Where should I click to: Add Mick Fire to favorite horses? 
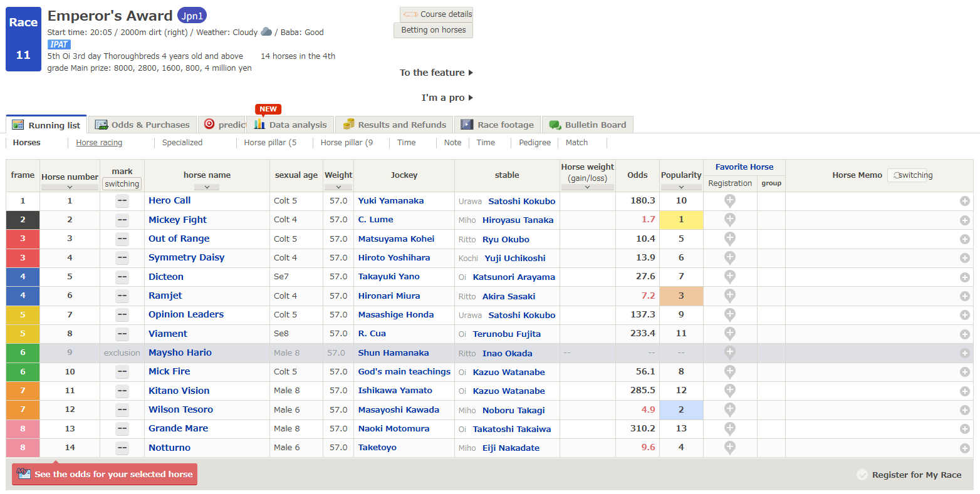pos(729,371)
